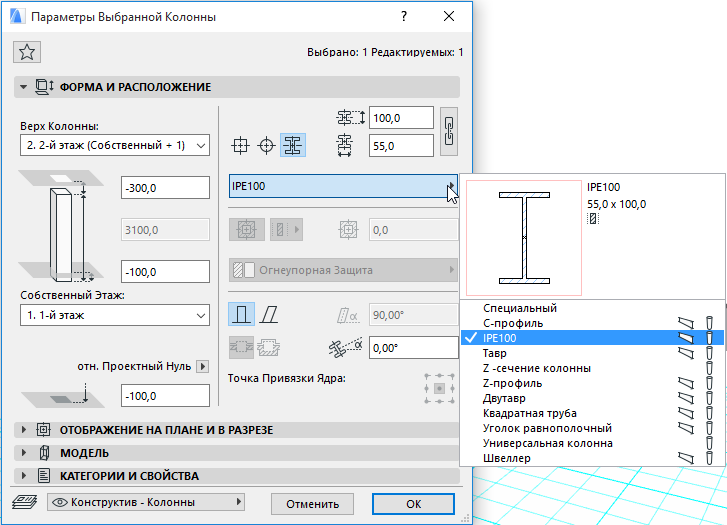The image size is (727, 525).
Task: Click the slant angle icon
Action: pyautogui.click(x=348, y=315)
